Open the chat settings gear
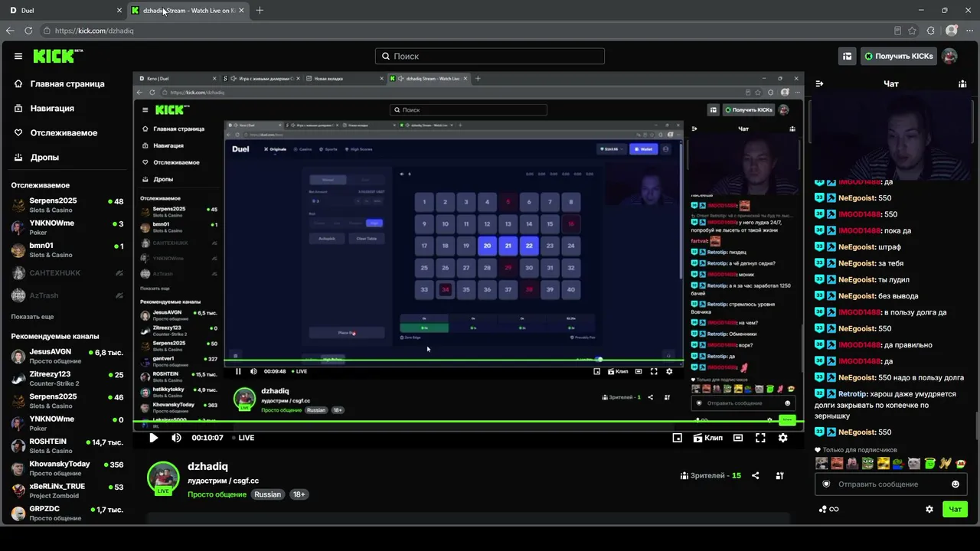 pyautogui.click(x=929, y=509)
